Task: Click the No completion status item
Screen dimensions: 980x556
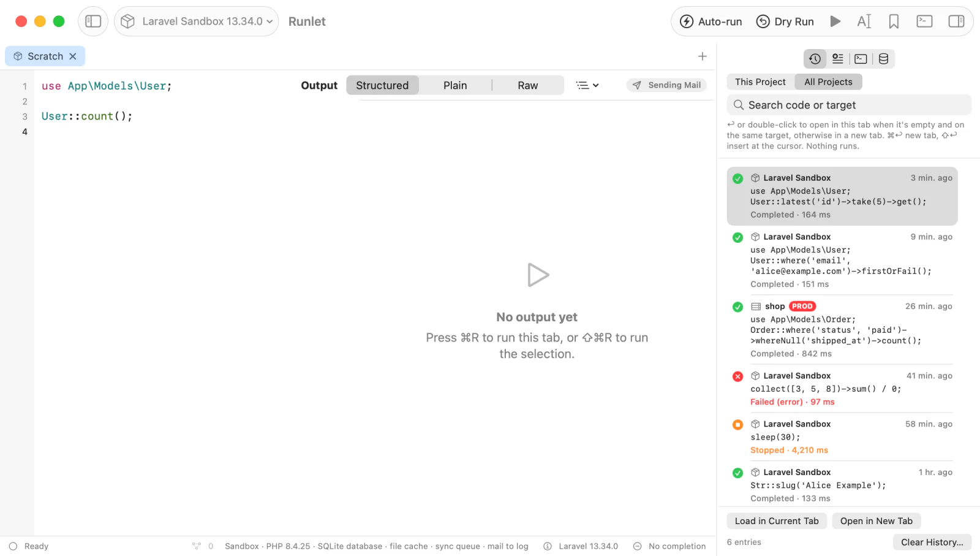Action: [x=669, y=546]
